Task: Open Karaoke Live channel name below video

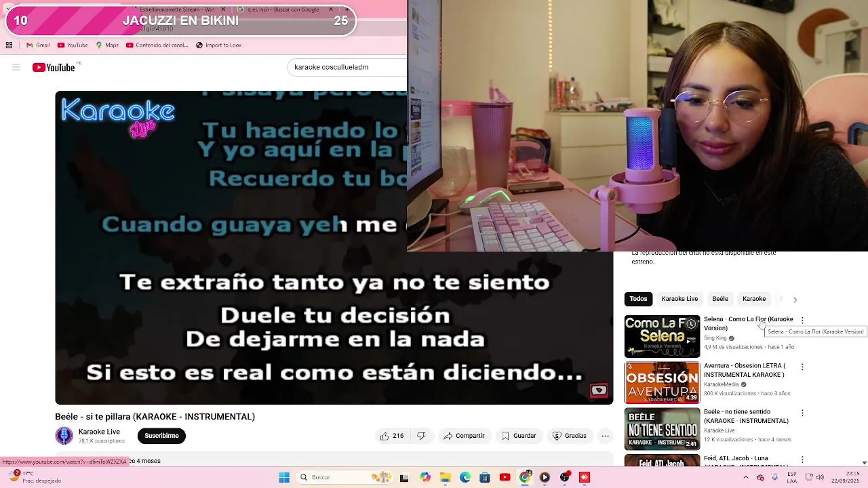Action: [99, 432]
